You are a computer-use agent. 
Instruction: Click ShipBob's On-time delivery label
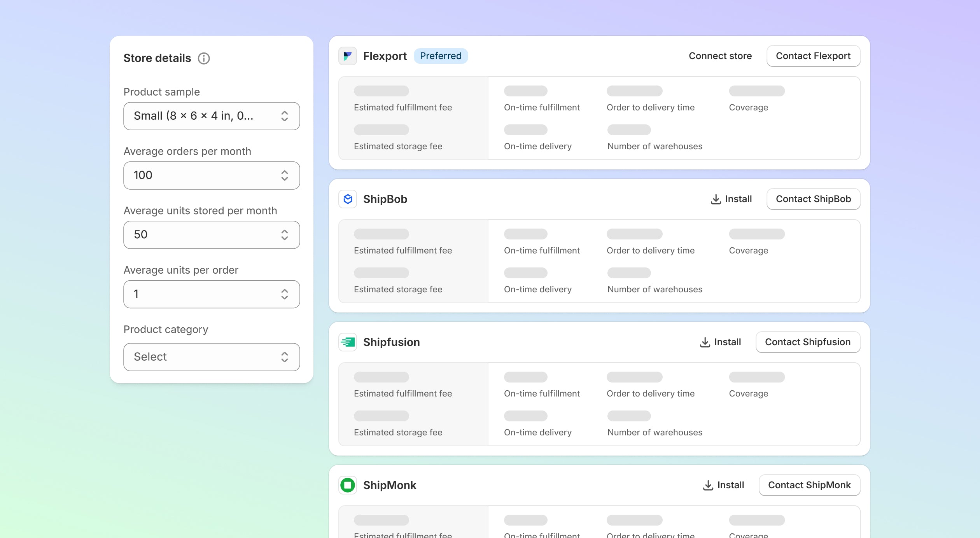click(x=538, y=289)
